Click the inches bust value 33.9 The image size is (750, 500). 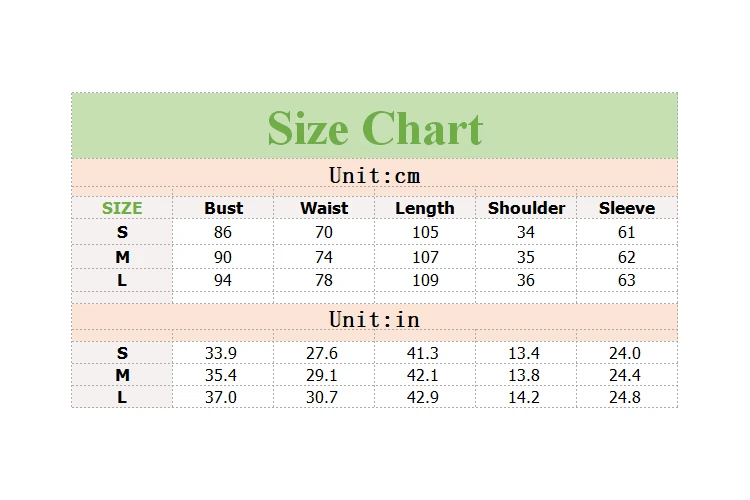(x=221, y=353)
